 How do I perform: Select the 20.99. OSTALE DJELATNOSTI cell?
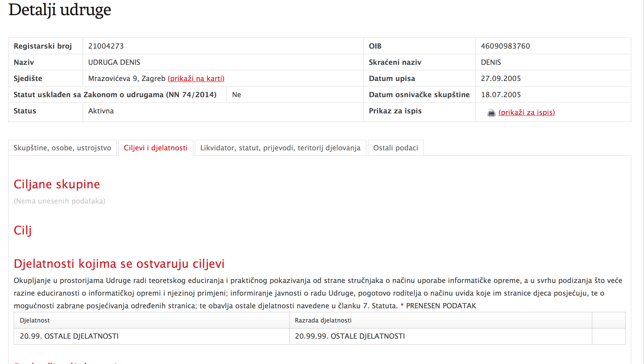pos(69,336)
